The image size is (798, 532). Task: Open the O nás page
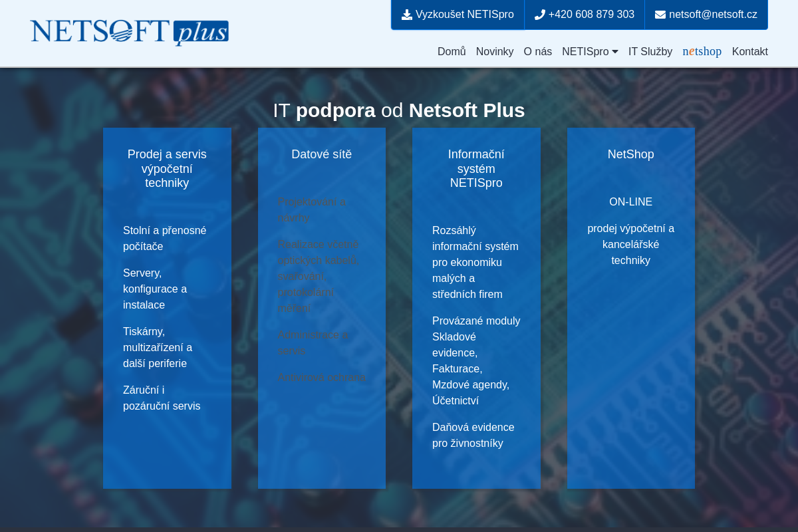pyautogui.click(x=537, y=51)
